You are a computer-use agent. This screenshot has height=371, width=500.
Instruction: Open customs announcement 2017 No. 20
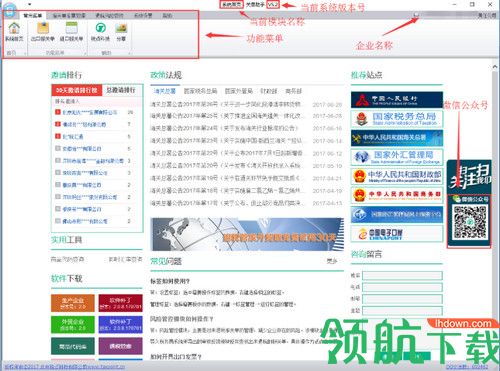(226, 165)
